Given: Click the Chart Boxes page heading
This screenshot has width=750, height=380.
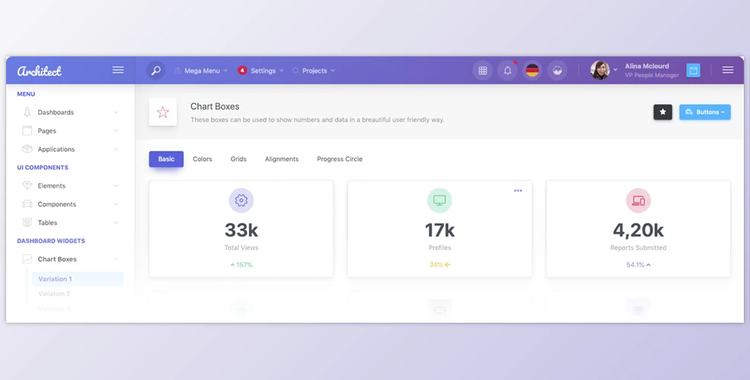Looking at the screenshot, I should pyautogui.click(x=215, y=107).
